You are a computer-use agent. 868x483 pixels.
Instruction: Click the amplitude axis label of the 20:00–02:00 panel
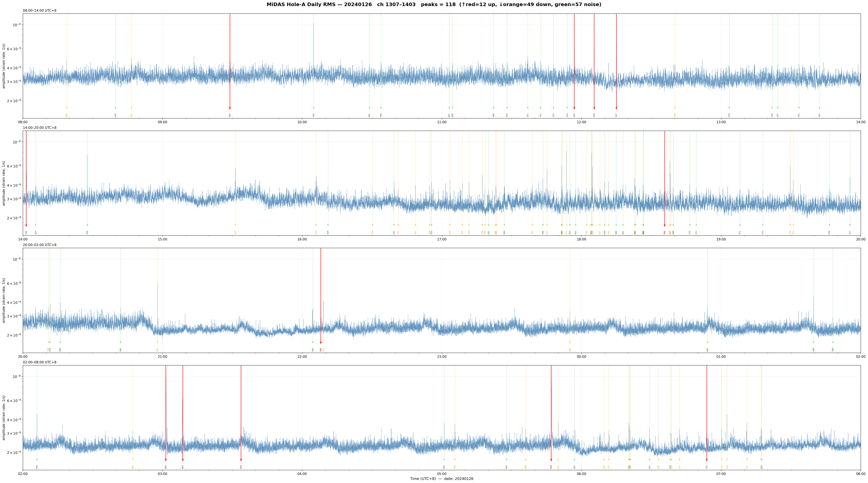pyautogui.click(x=4, y=300)
